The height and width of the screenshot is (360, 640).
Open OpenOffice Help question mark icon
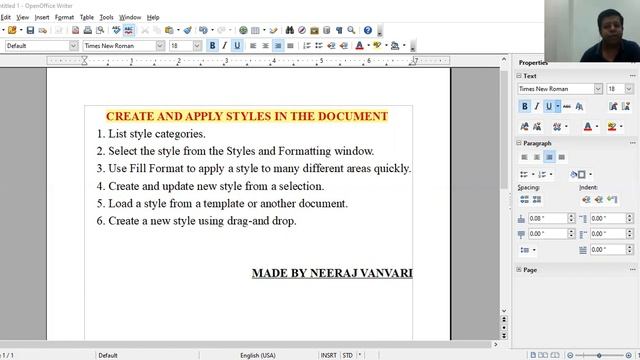coord(368,30)
